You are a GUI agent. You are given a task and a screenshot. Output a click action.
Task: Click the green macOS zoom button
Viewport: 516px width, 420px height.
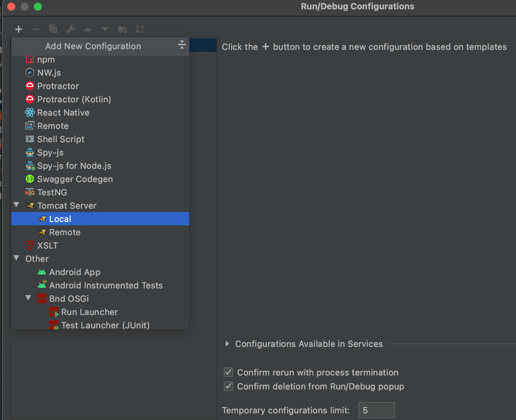click(x=38, y=7)
